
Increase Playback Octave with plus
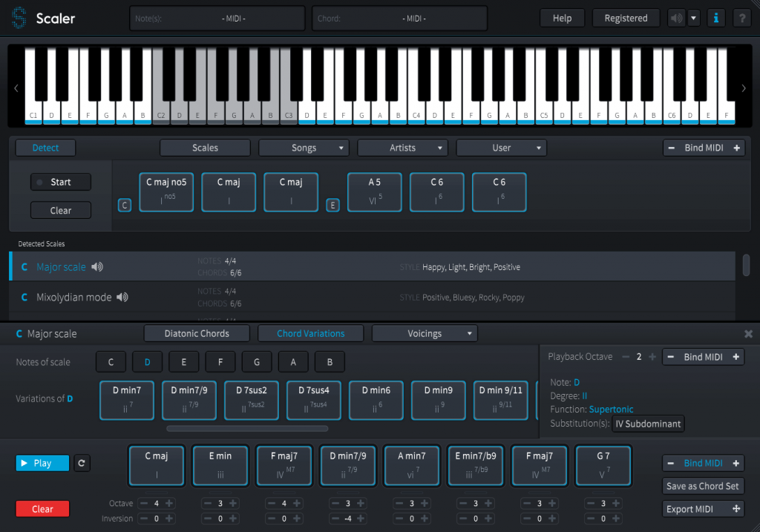tap(652, 357)
